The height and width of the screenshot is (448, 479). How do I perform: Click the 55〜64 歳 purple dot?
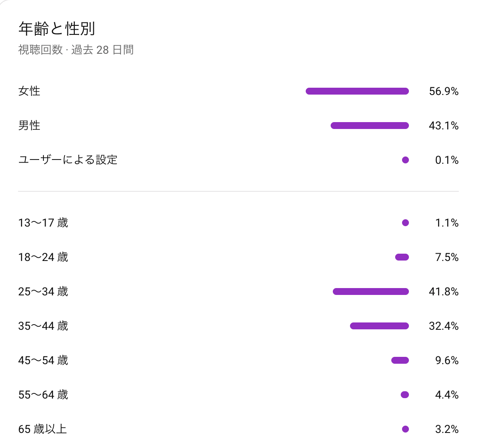[x=404, y=395]
